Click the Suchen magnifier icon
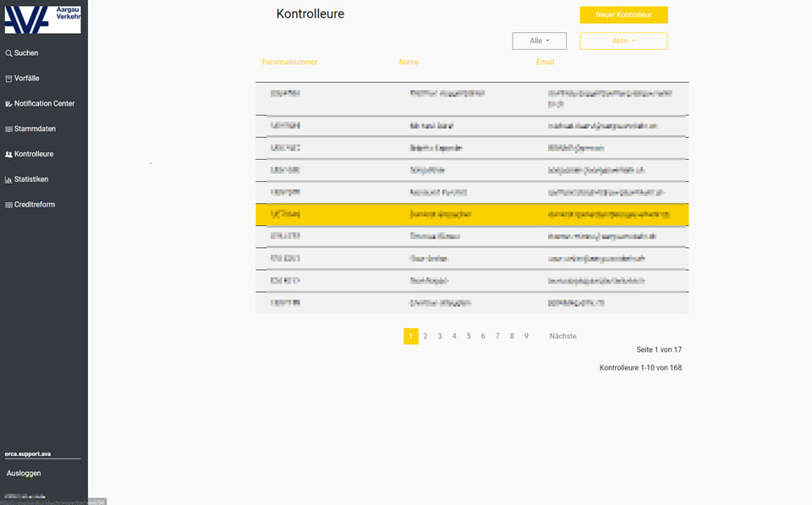The height and width of the screenshot is (505, 812). click(x=8, y=53)
